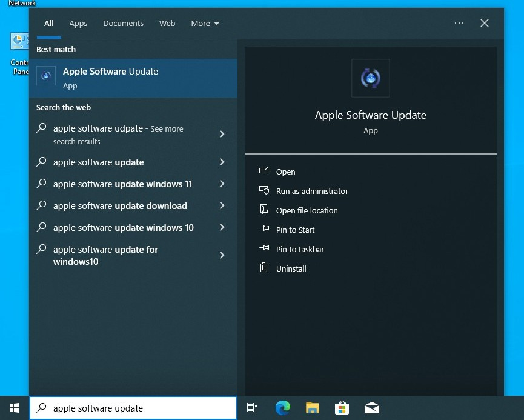Viewport: 524px width, 420px height.
Task: Click the Pin to taskbar pin icon
Action: pos(264,248)
